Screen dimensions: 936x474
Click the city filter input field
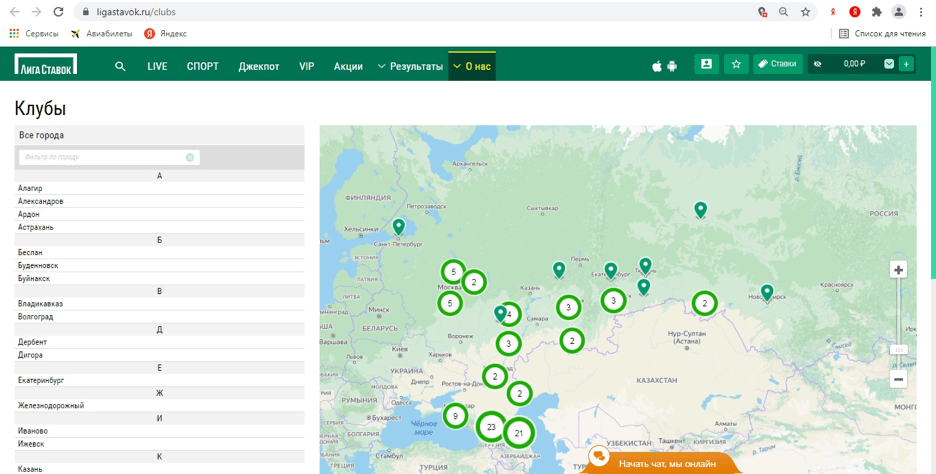[x=100, y=157]
